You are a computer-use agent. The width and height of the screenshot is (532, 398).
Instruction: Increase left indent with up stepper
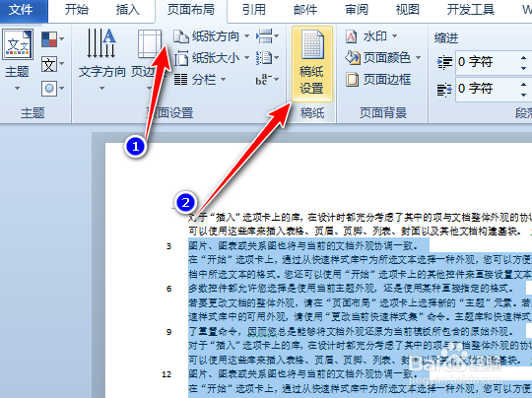tap(524, 58)
